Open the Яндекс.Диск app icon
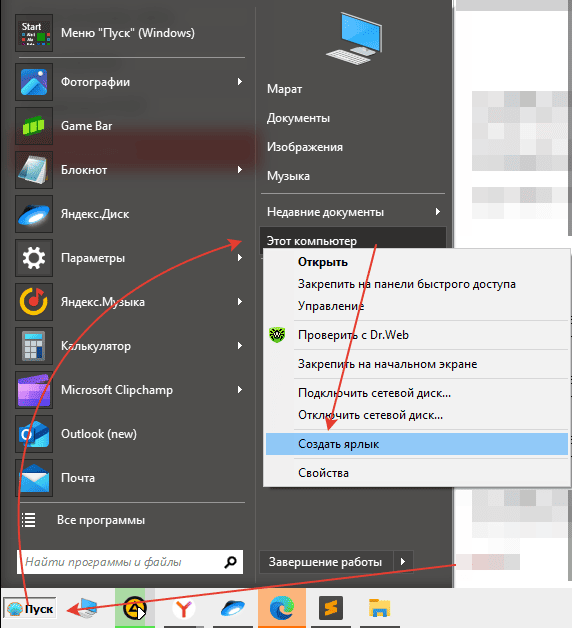This screenshot has width=572, height=628. point(34,214)
